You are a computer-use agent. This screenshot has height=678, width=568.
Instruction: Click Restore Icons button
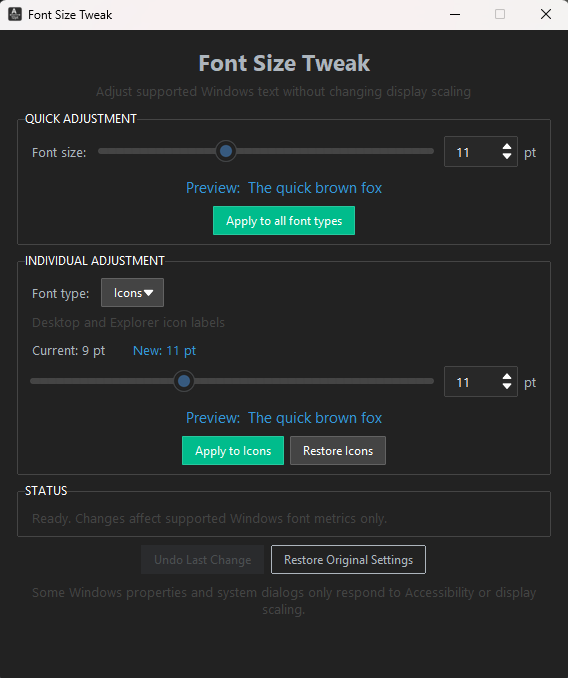[x=338, y=451]
